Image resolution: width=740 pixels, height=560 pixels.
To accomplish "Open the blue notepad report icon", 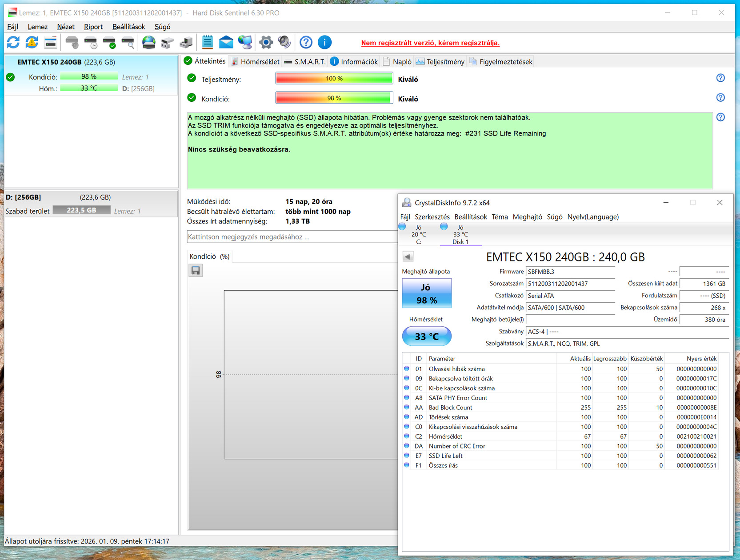I will tap(207, 43).
